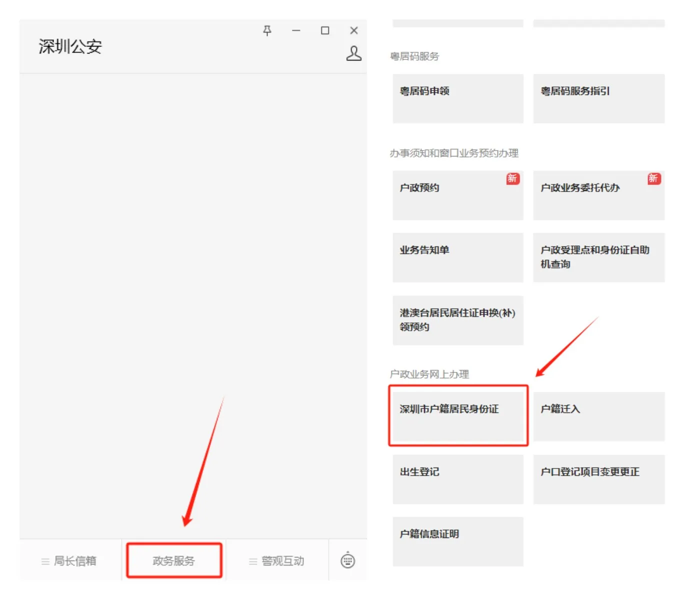Minimize the 深圳公安 window
This screenshot has height=600, width=700.
click(296, 30)
